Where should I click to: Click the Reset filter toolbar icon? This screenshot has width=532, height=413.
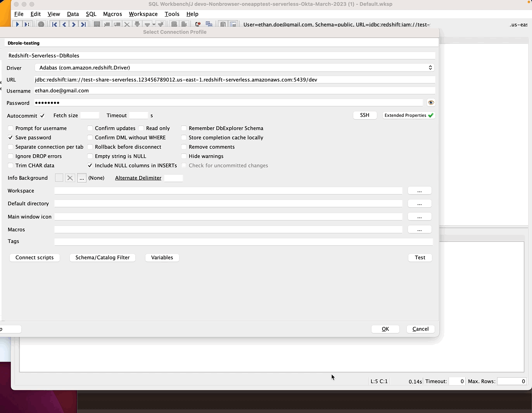(x=160, y=24)
